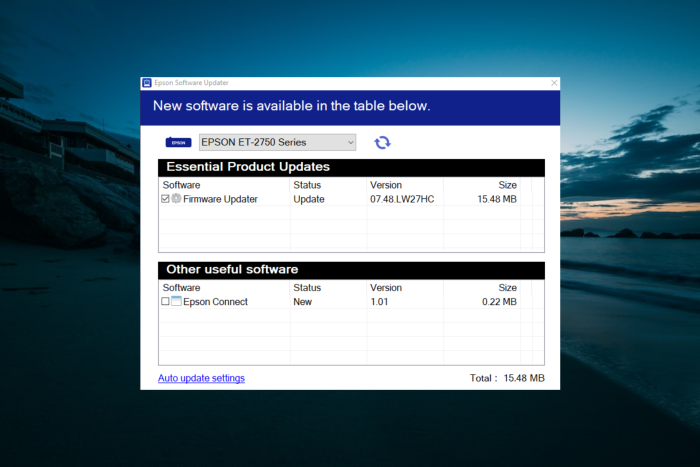700x467 pixels.
Task: Click the Size header in Essential Product Updates
Action: pos(508,185)
